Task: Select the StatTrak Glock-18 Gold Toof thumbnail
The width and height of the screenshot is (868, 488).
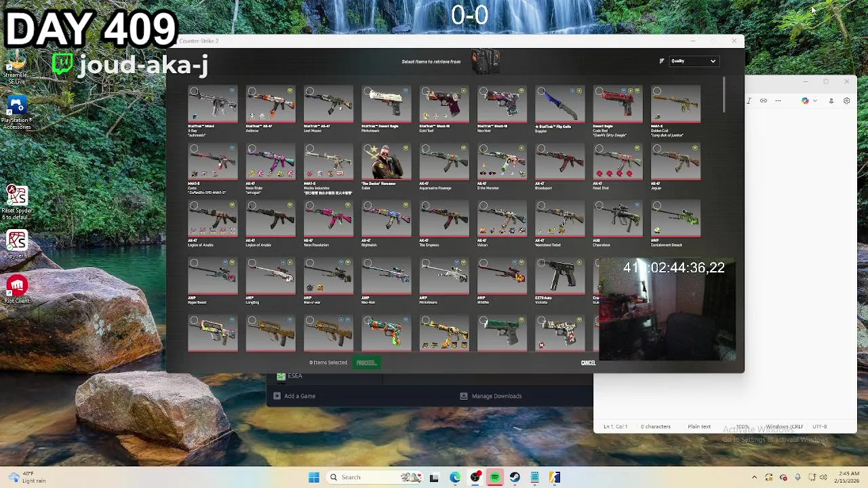Action: click(x=444, y=104)
